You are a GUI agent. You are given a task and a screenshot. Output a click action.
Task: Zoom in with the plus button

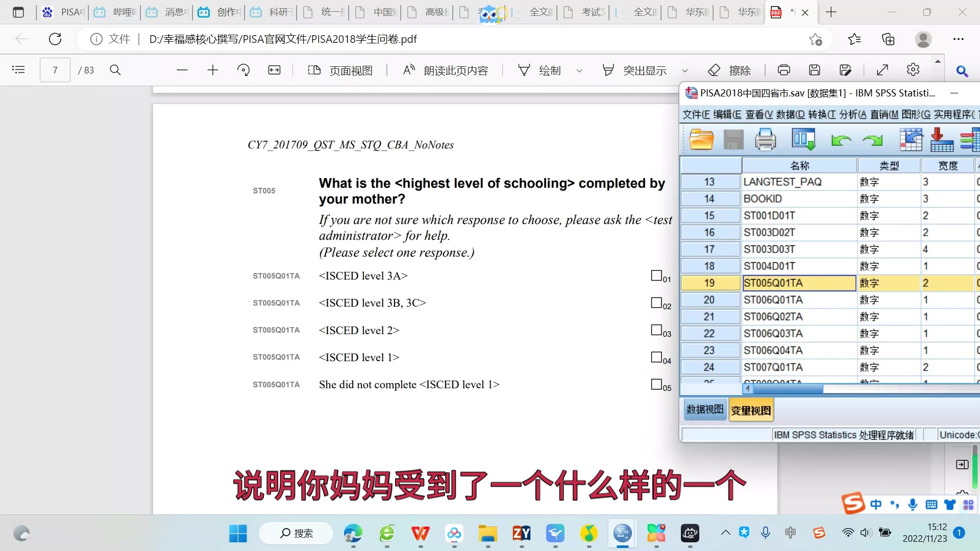pyautogui.click(x=212, y=70)
